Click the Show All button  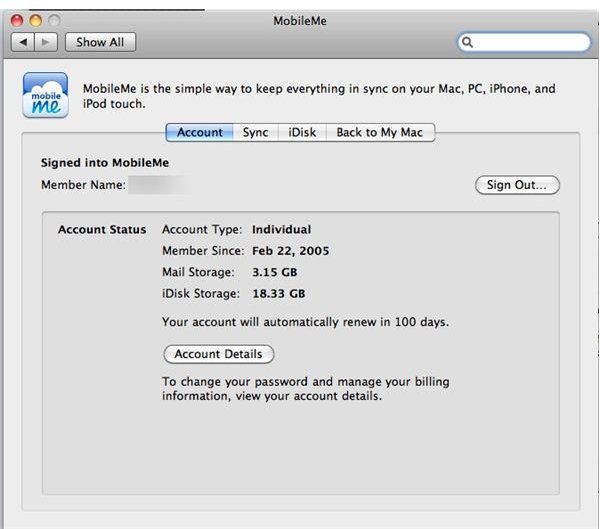click(x=100, y=42)
